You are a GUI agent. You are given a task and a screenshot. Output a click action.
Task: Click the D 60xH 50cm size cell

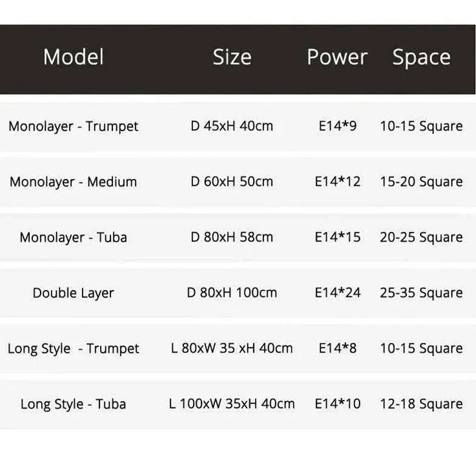[231, 182]
